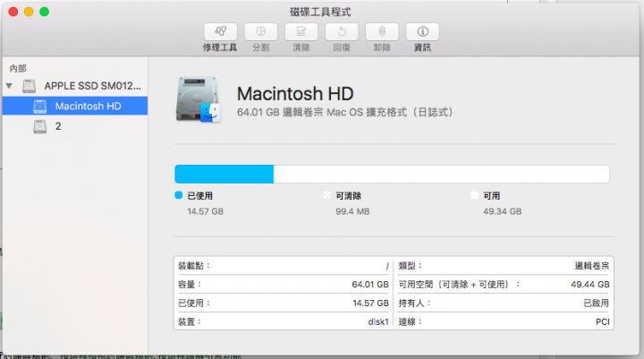Click the 可用空間 (可清除 + 可使用) row label

459,285
